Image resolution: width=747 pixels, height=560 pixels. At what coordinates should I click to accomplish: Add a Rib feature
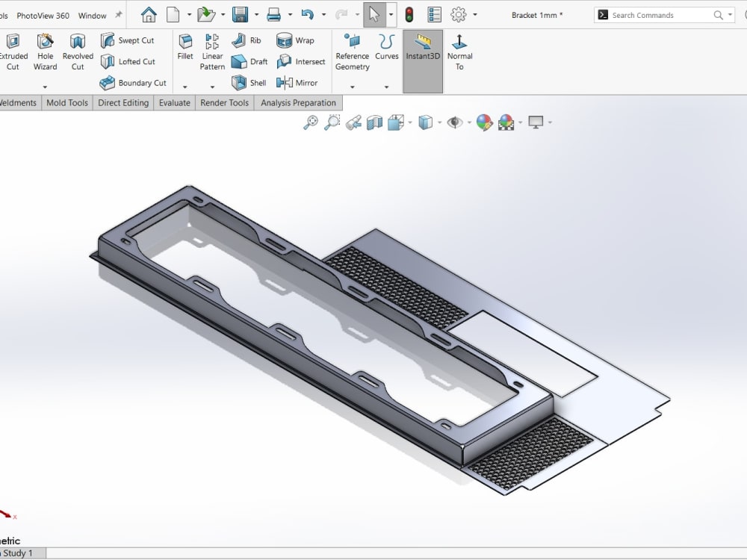[247, 40]
